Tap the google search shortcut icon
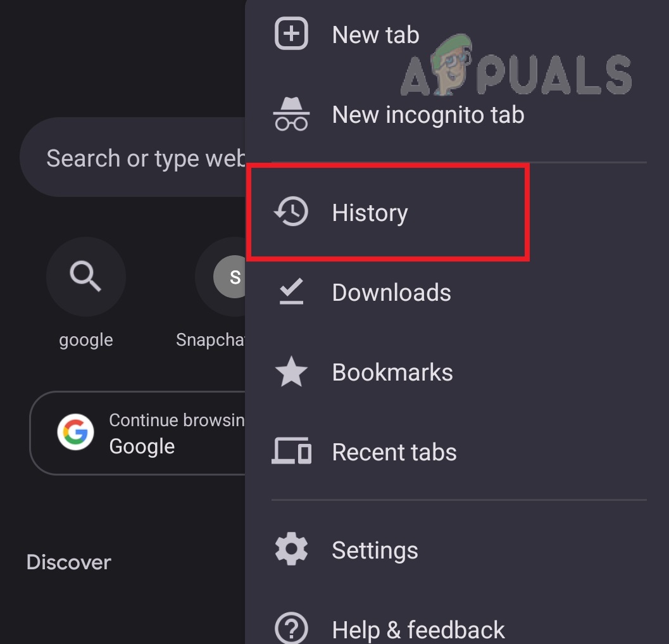Viewport: 669px width, 644px height. click(85, 277)
